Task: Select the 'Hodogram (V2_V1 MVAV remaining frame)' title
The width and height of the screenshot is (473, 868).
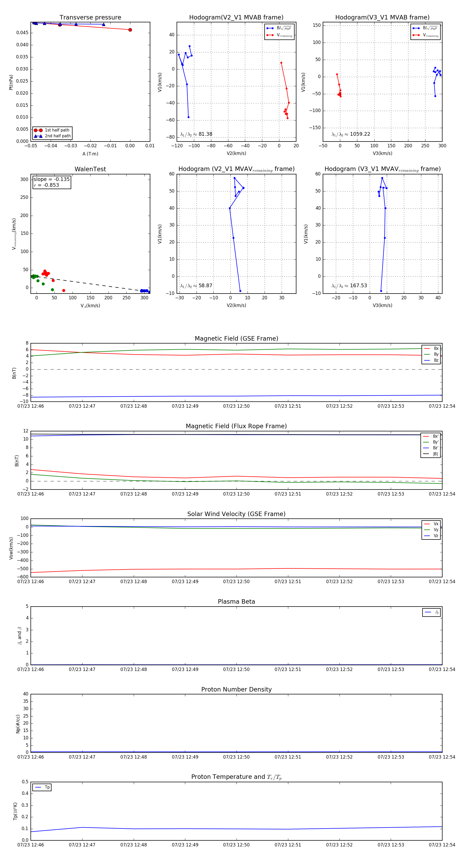Action: click(x=236, y=169)
